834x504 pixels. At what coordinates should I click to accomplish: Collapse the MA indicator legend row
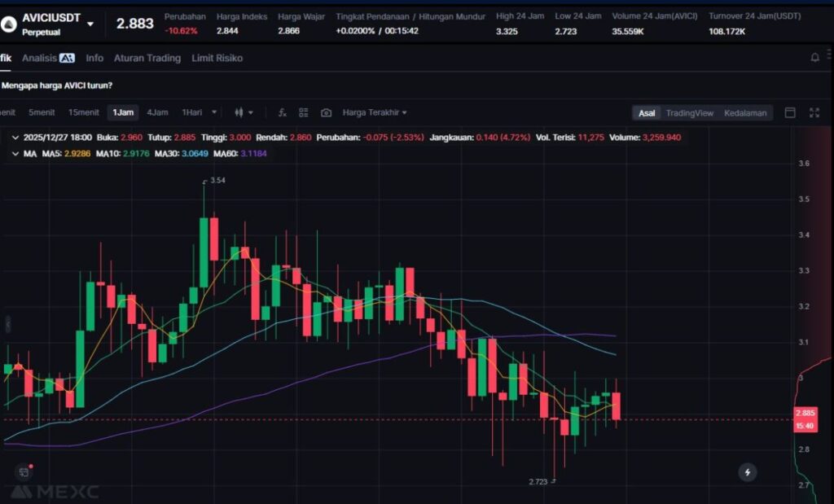point(15,153)
